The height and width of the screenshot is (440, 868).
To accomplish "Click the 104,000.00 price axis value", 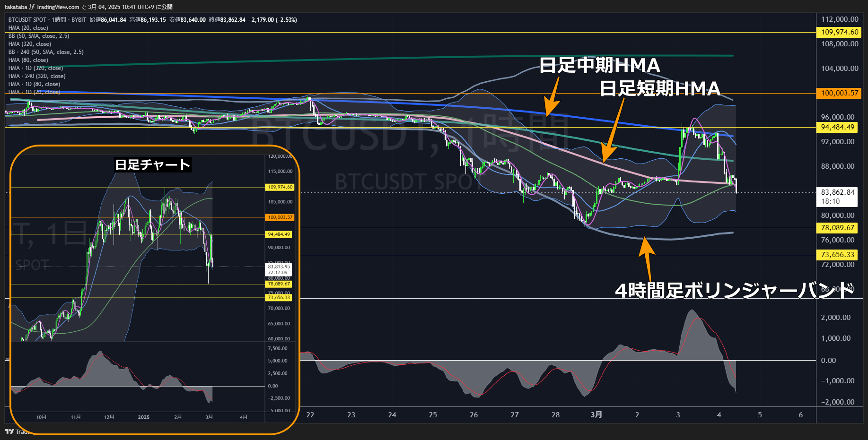I will coord(840,69).
